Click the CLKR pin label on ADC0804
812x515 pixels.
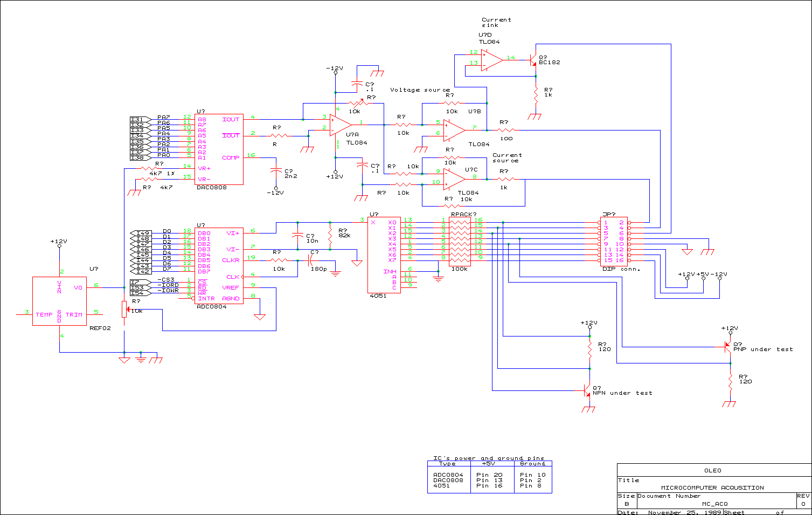(x=231, y=260)
